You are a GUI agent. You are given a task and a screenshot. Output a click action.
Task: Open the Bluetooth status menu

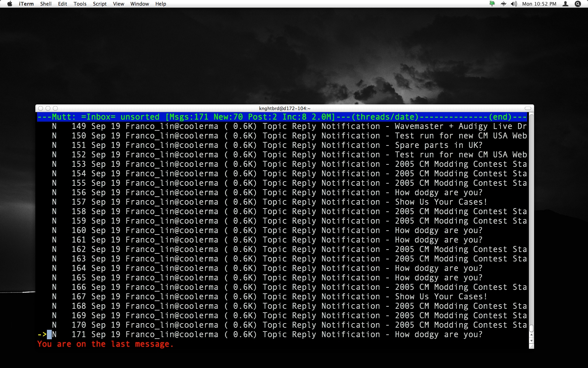point(503,4)
